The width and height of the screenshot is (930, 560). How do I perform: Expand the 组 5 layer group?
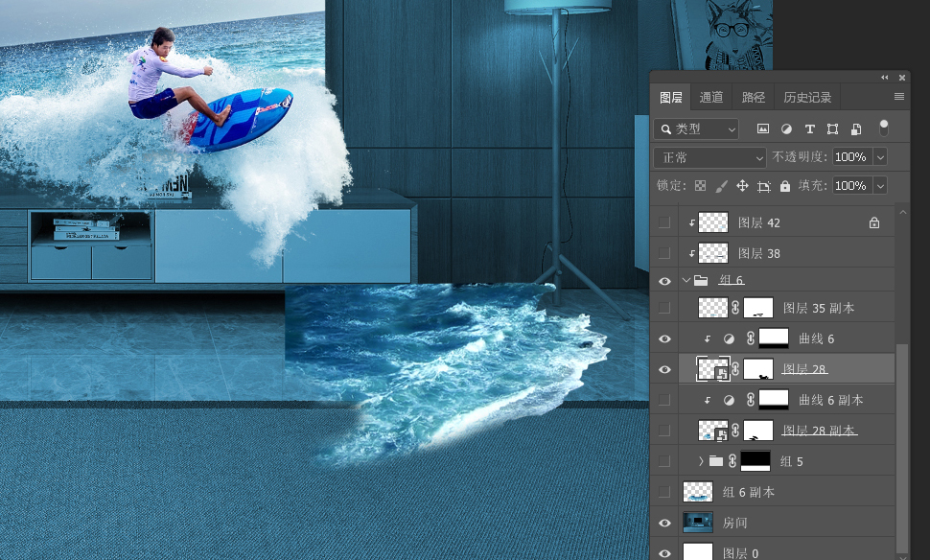tap(701, 461)
